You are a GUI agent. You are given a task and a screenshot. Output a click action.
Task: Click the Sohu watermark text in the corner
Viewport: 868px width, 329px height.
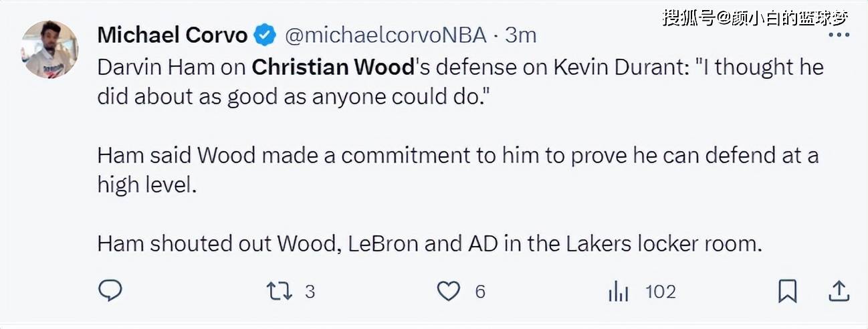[x=754, y=18]
